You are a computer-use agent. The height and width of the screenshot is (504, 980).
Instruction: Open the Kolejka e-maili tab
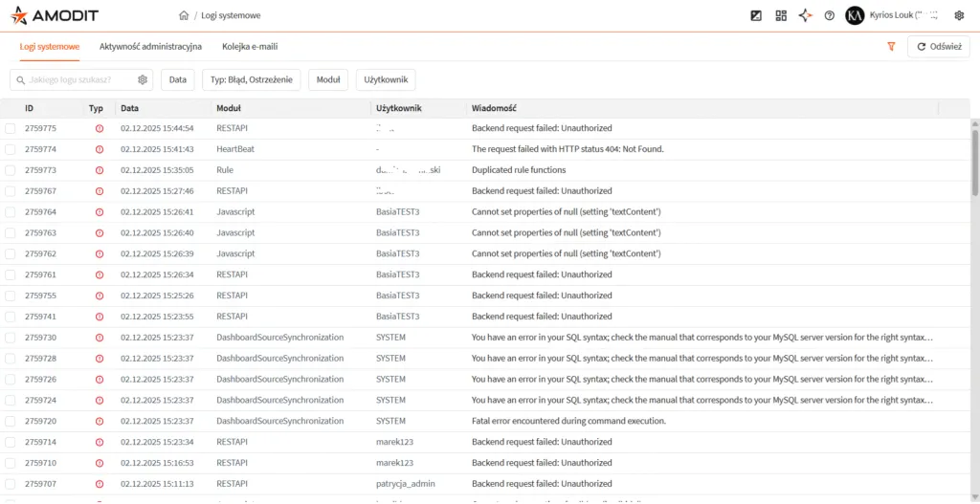(250, 47)
